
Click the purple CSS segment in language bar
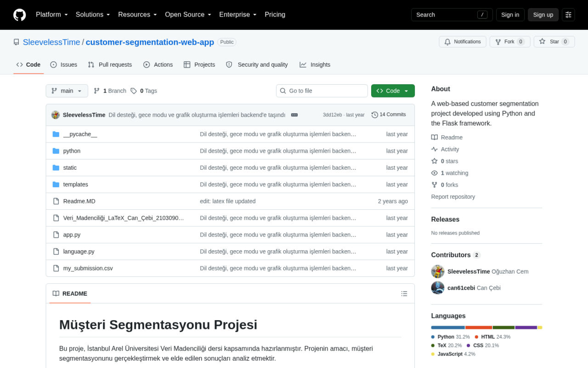click(x=526, y=328)
